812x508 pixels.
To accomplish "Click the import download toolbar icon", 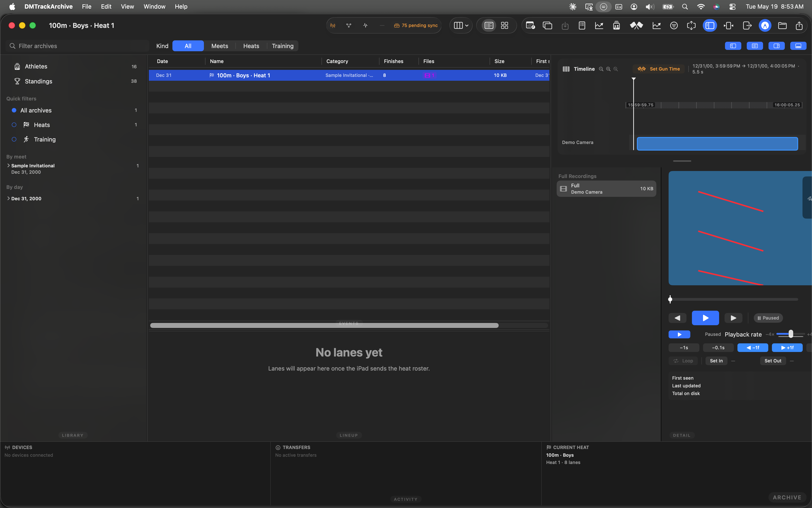I will coord(565,26).
